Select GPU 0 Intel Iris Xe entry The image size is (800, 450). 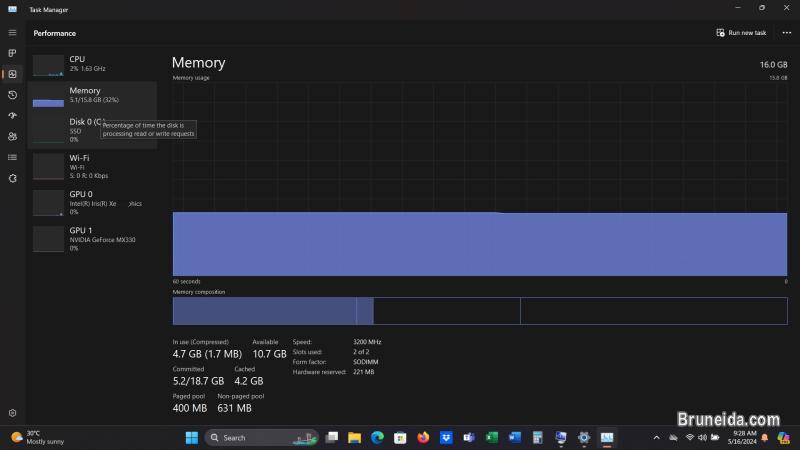pos(92,202)
